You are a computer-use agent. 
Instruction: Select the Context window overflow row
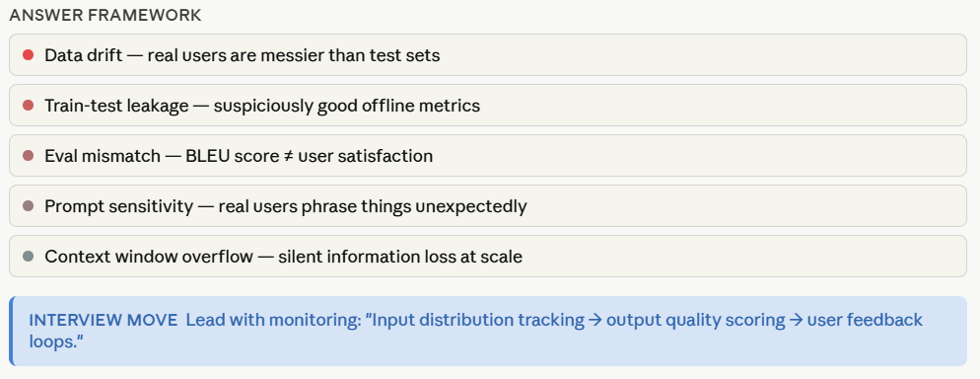point(487,257)
